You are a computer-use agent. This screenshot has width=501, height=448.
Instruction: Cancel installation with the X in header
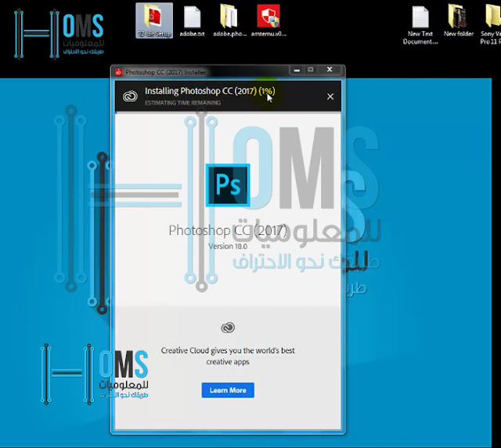(x=330, y=96)
